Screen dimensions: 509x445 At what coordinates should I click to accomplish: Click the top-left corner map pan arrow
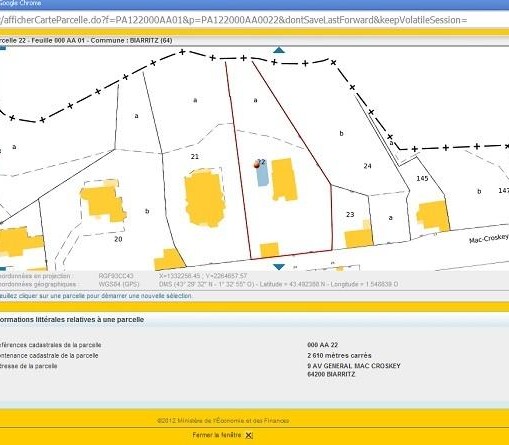coord(3,48)
